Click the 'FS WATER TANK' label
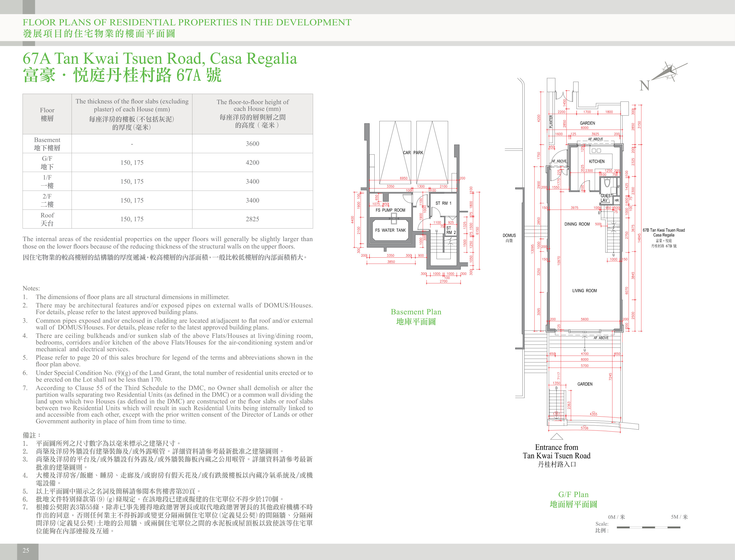Viewport: 735px width, 560px height. pos(390,230)
